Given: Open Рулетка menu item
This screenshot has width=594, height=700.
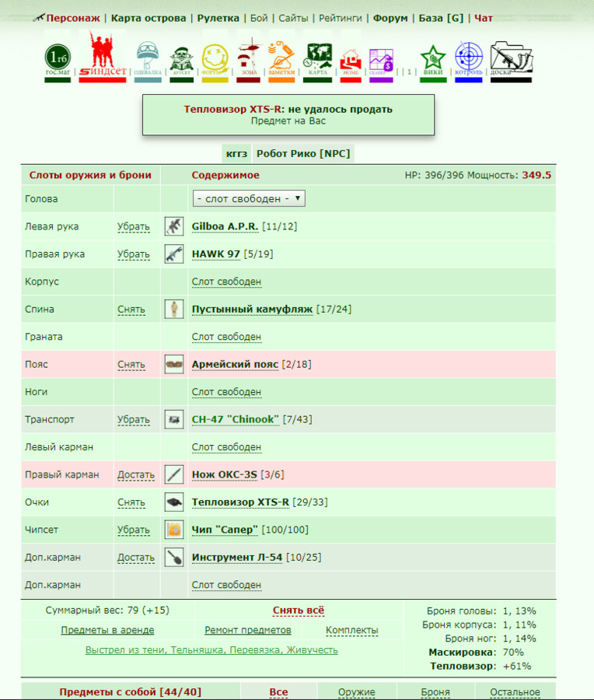Looking at the screenshot, I should tap(218, 19).
